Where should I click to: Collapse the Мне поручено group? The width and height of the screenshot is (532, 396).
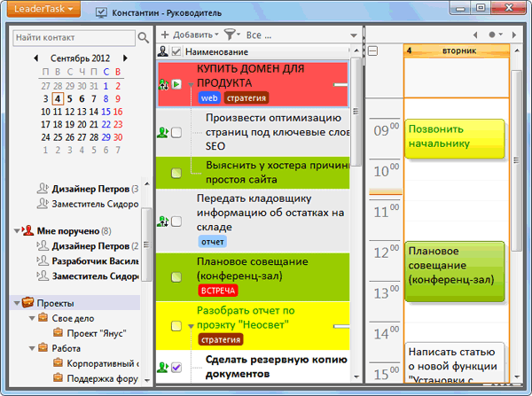coord(17,230)
